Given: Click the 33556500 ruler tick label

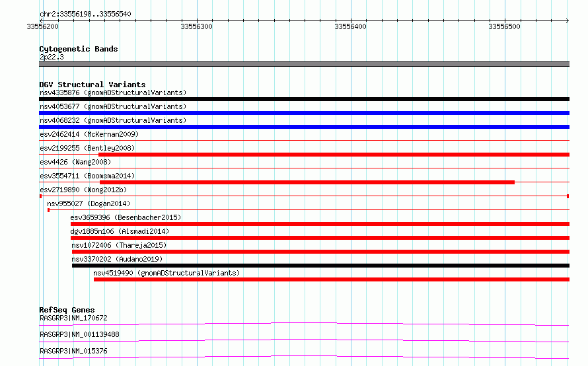Looking at the screenshot, I should (504, 26).
